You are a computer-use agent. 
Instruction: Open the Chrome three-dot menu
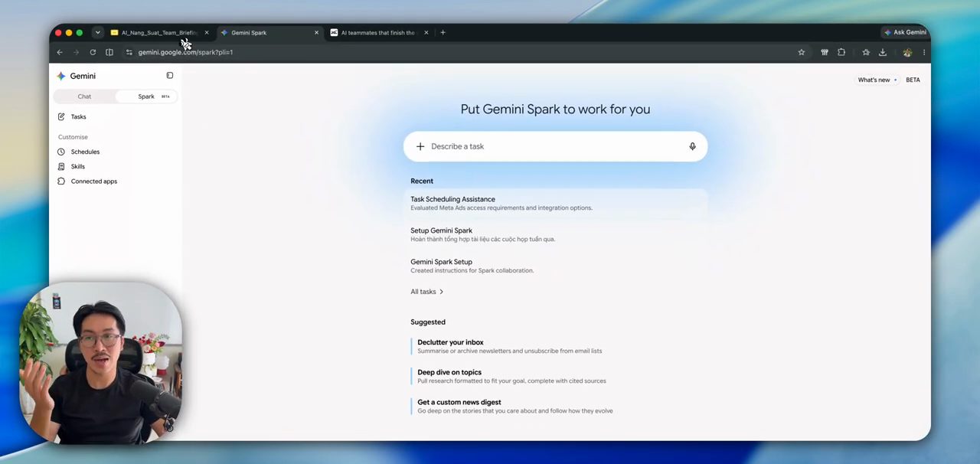924,52
